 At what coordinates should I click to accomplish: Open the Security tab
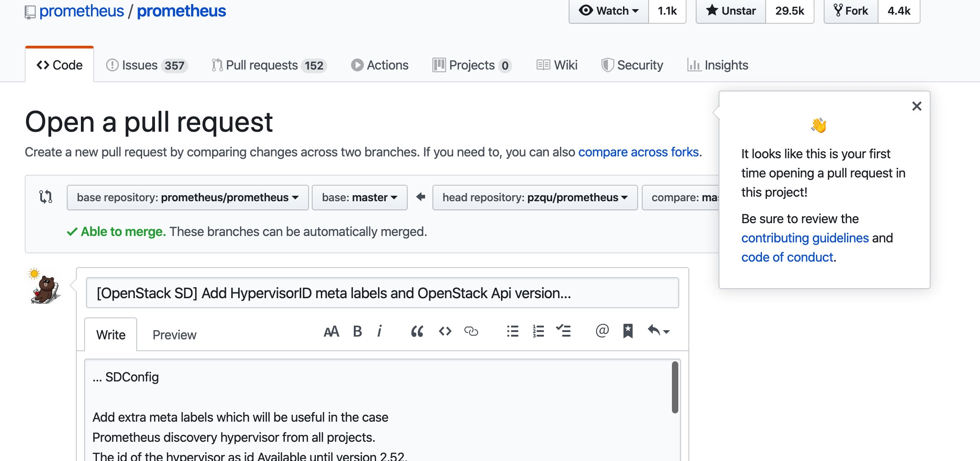[x=632, y=65]
